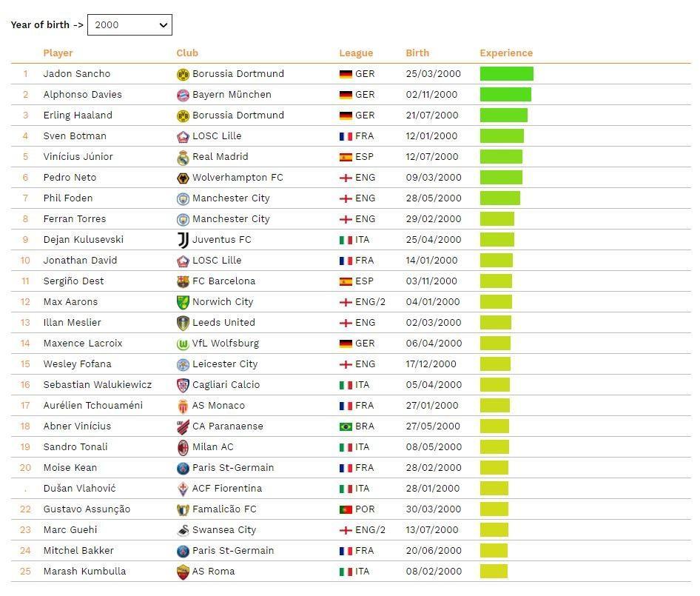Open the Year of birth dropdown
Viewport: 700px width, 596px height.
129,25
